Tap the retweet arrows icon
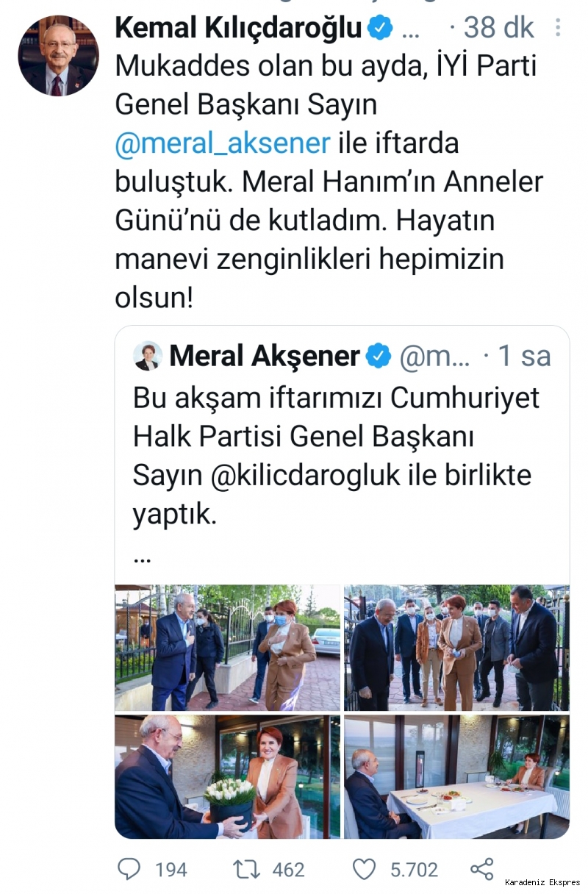Viewport: 588px width, 894px height. click(245, 870)
